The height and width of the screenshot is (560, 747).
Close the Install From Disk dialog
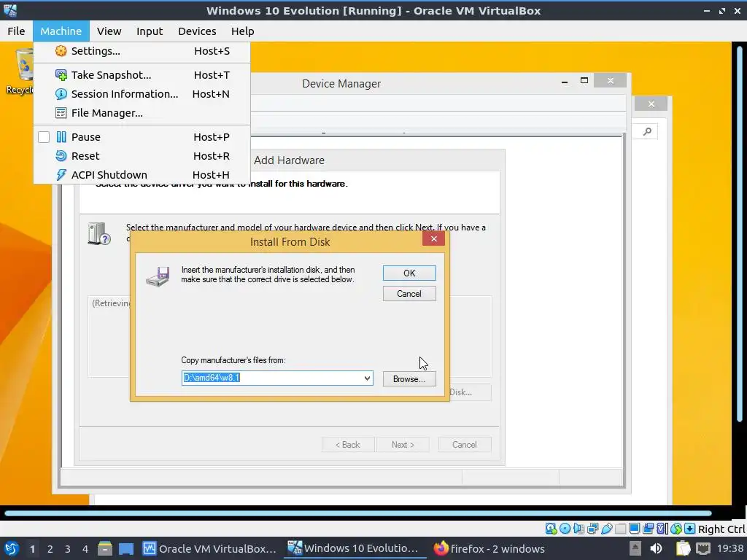[x=433, y=238]
